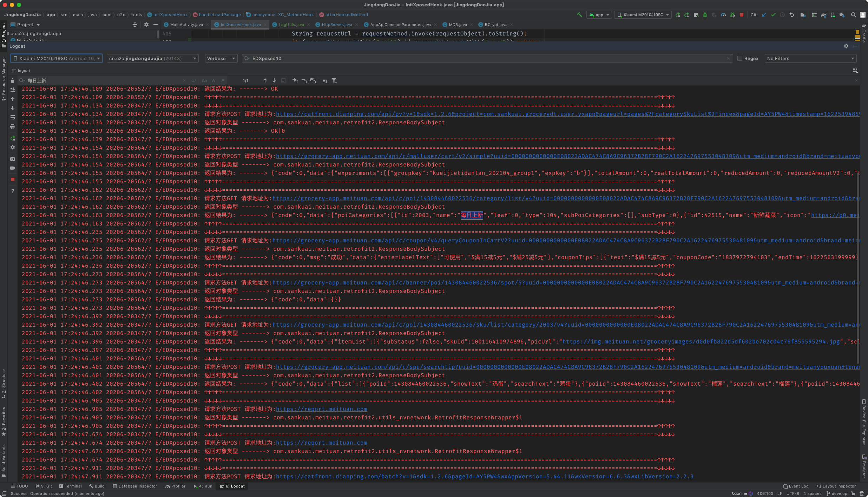Image resolution: width=868 pixels, height=497 pixels.
Task: Open Project panel settings gear
Action: (146, 25)
